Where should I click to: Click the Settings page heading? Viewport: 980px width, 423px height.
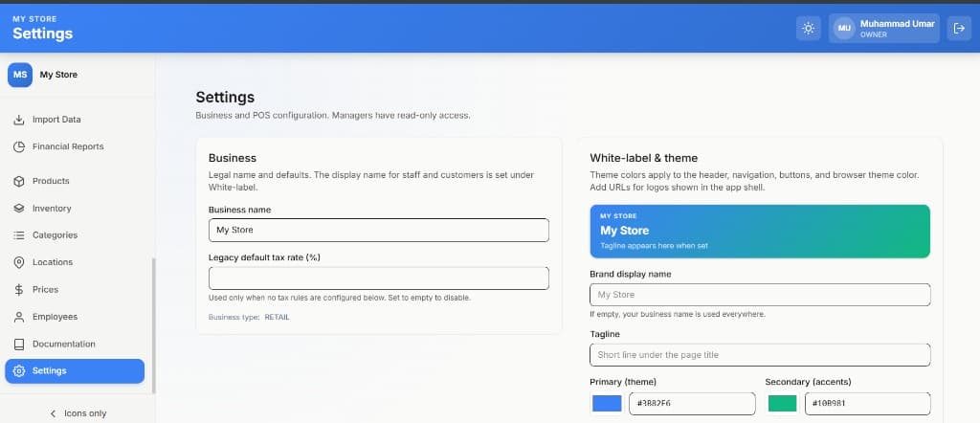click(225, 98)
